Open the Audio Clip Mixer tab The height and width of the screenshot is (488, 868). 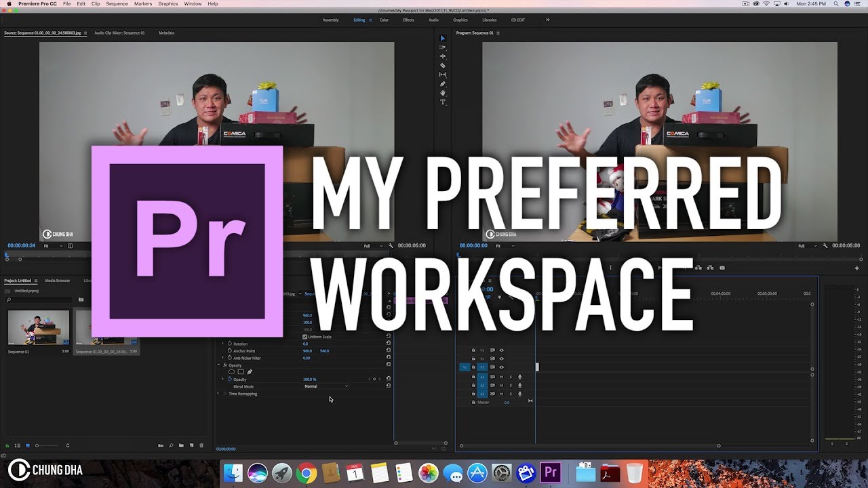[119, 33]
